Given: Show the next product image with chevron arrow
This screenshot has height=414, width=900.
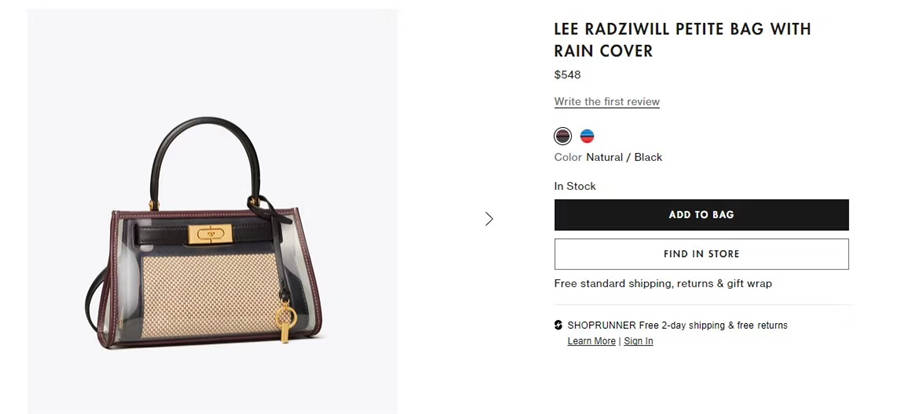Looking at the screenshot, I should (488, 219).
